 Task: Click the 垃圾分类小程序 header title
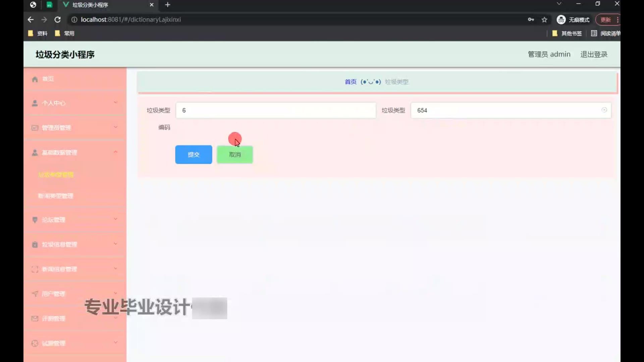click(65, 54)
